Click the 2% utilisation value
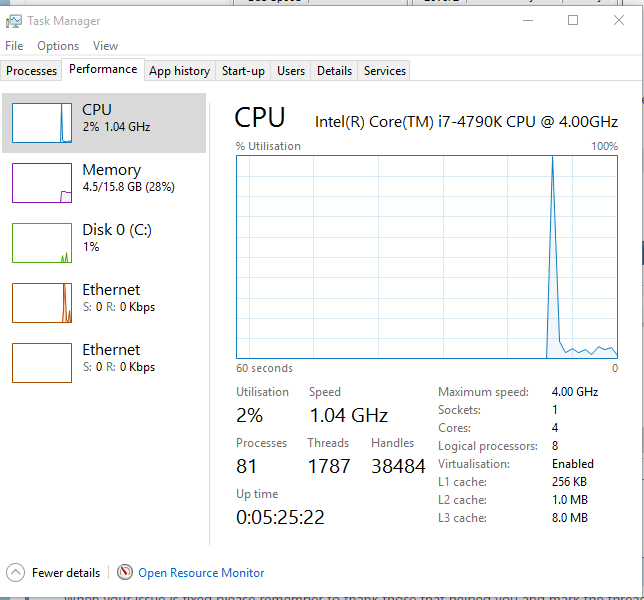The width and height of the screenshot is (644, 600). point(249,415)
